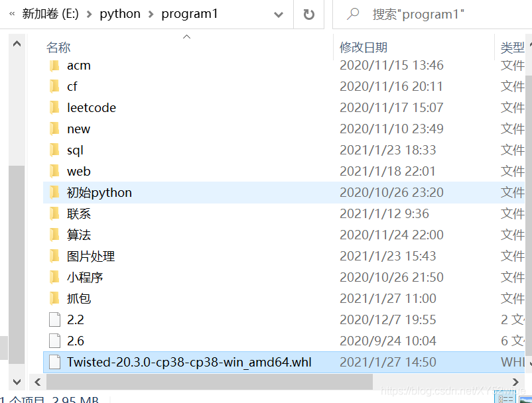Click date 2020/11/24 22:00
Screen dimensions: 532x403
391,235
